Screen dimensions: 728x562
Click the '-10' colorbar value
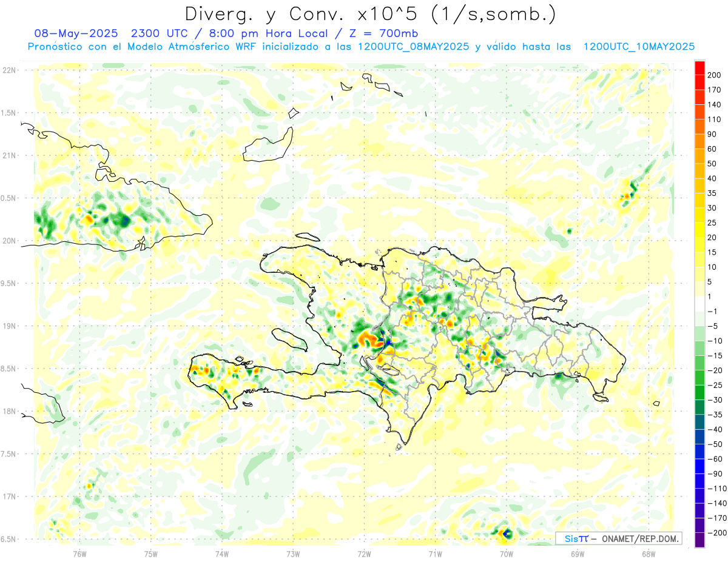[714, 341]
